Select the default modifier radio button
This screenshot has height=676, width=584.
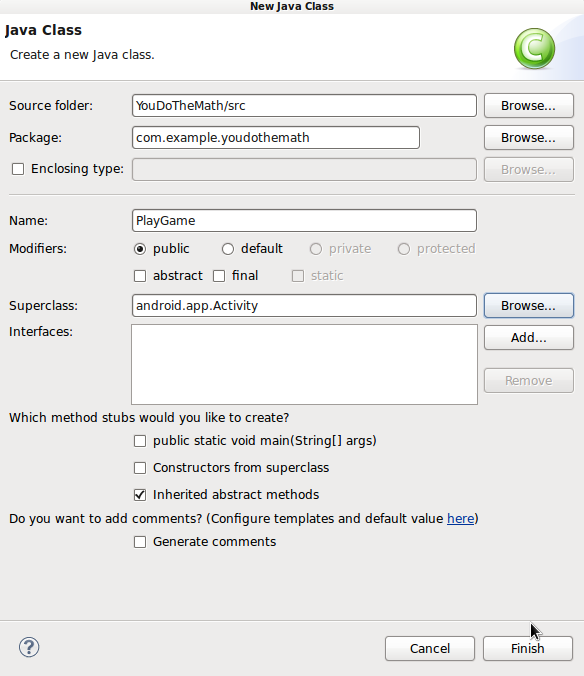pyautogui.click(x=228, y=249)
